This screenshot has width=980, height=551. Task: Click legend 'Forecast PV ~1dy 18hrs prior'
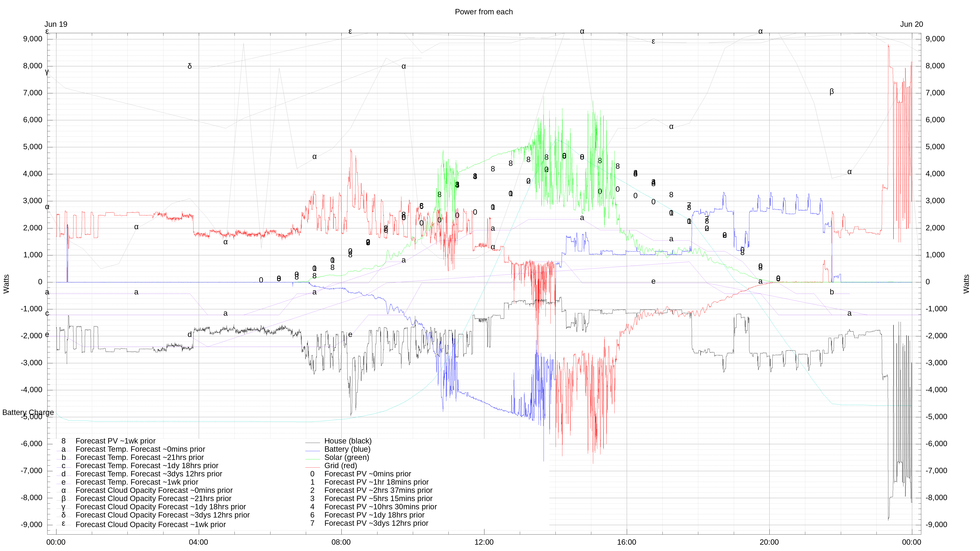[x=374, y=515]
